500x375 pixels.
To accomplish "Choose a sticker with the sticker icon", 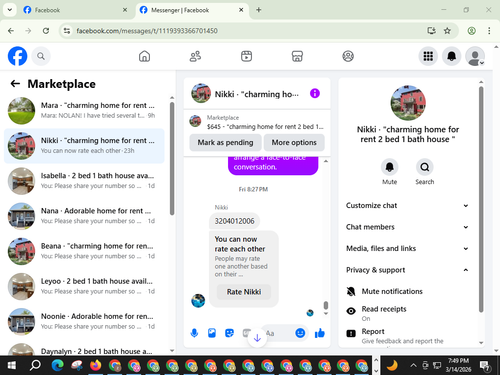I will click(x=229, y=333).
